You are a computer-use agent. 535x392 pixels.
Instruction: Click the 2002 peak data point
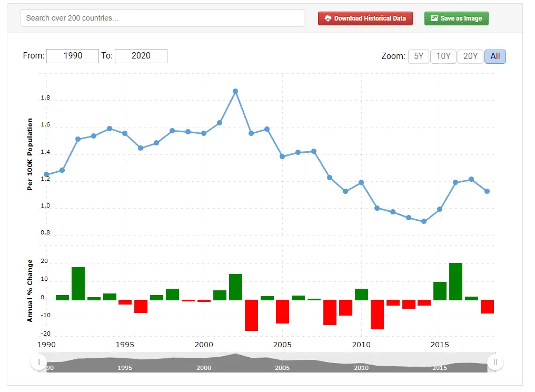(235, 91)
